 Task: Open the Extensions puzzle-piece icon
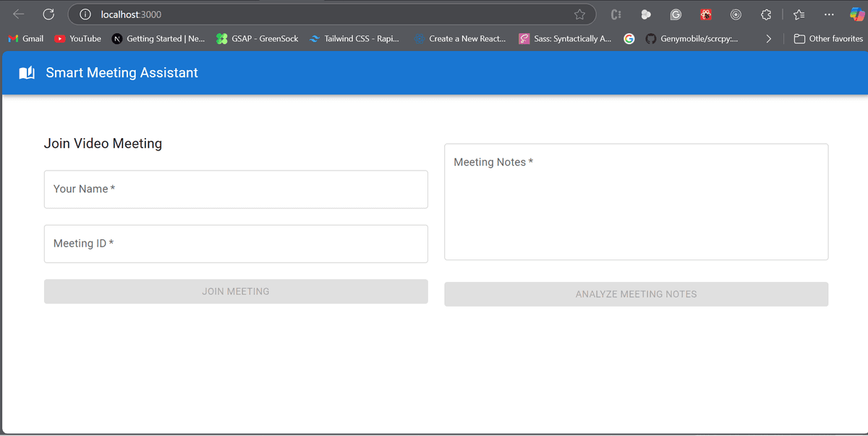point(766,14)
